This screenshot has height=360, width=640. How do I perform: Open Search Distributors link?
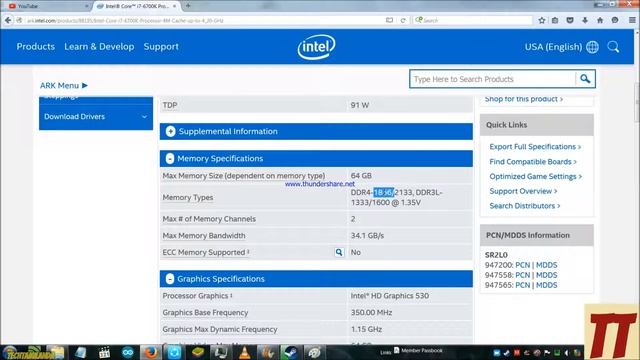(x=524, y=206)
